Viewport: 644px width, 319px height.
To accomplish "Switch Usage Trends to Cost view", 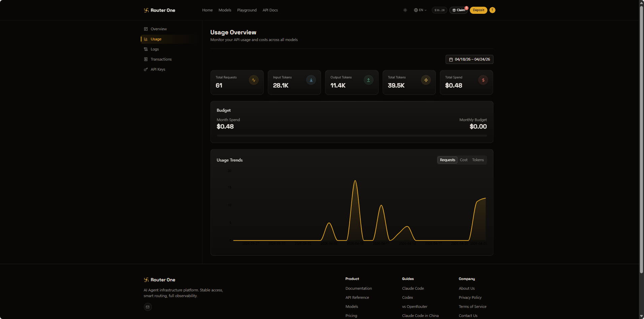I will pos(463,160).
